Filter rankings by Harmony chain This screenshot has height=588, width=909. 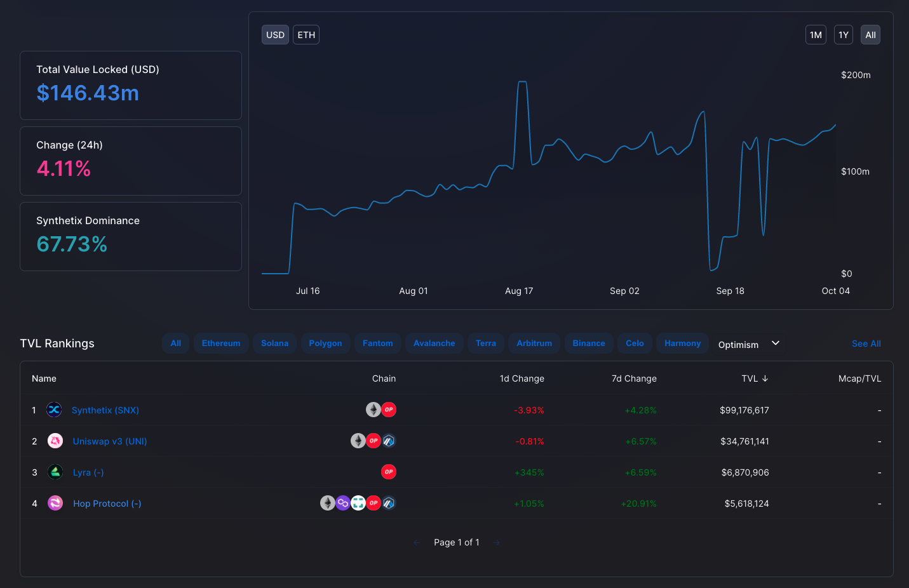click(683, 343)
